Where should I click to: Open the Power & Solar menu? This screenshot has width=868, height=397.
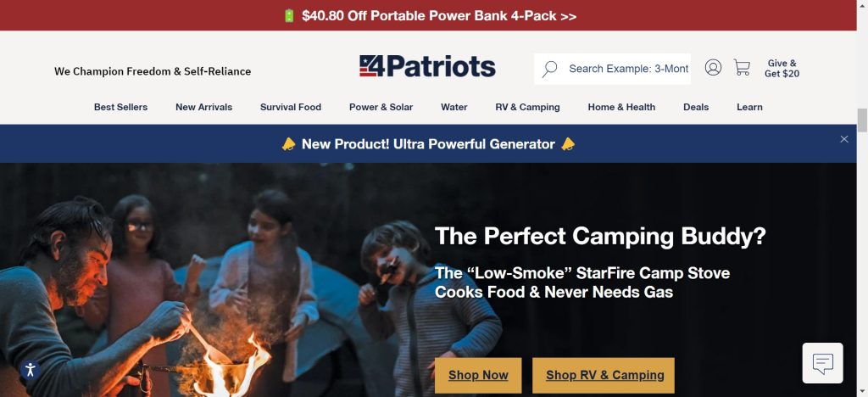click(381, 107)
